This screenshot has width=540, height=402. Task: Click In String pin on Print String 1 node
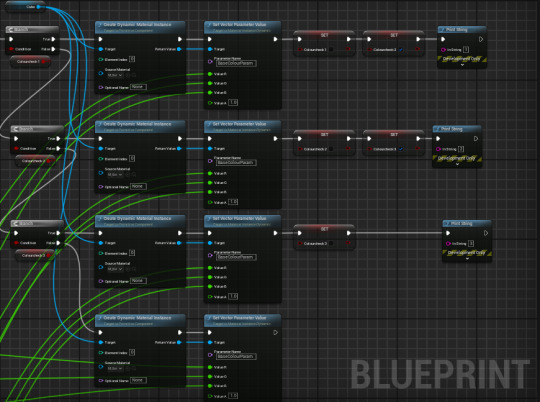point(443,50)
